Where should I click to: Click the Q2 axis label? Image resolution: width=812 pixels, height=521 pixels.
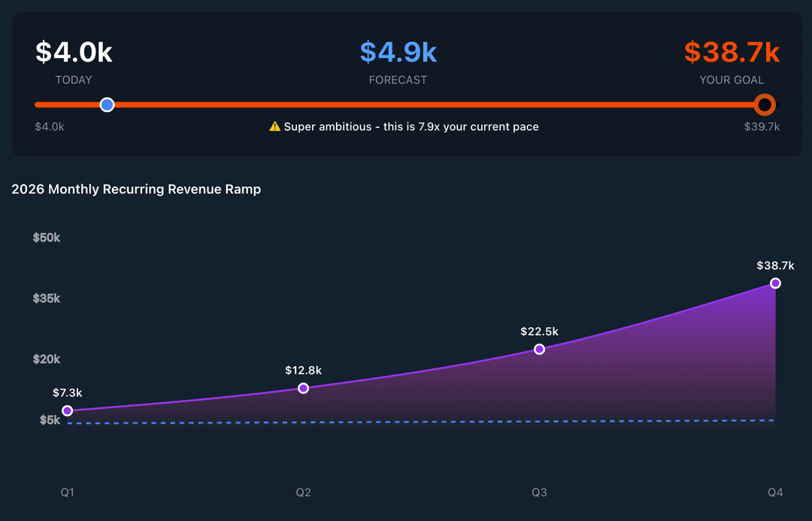coord(303,492)
